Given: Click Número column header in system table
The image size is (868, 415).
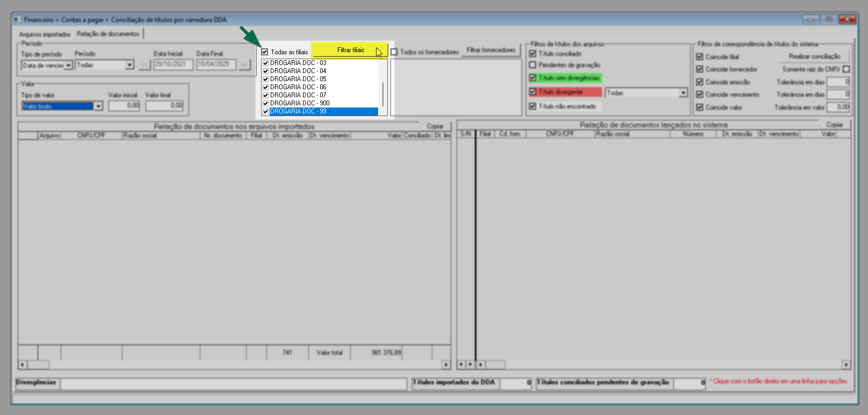Looking at the screenshot, I should 693,134.
